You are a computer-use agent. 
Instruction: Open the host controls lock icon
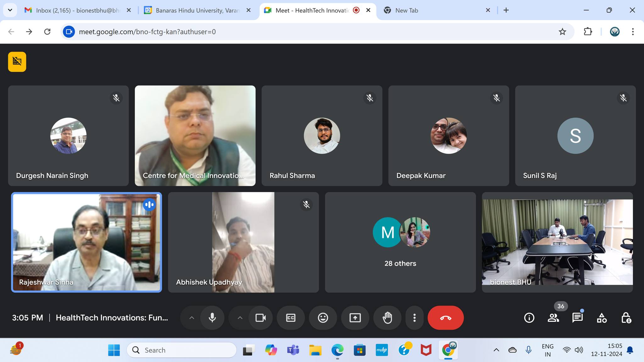626,318
